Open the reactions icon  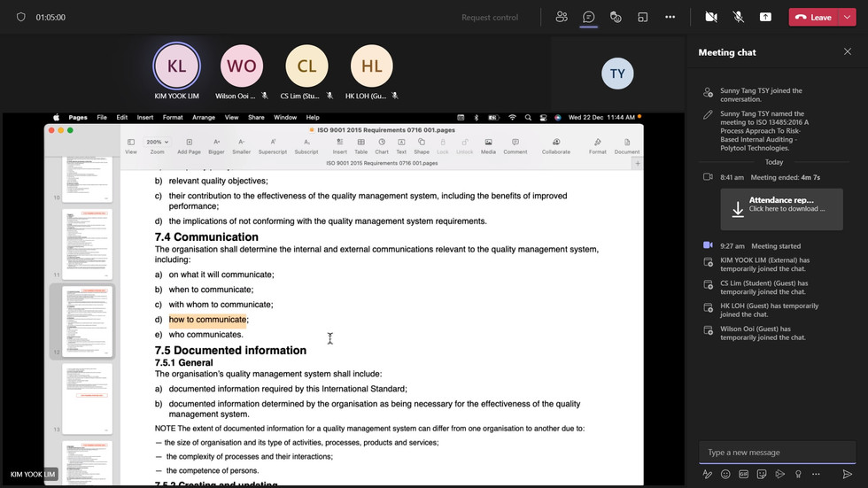[616, 17]
